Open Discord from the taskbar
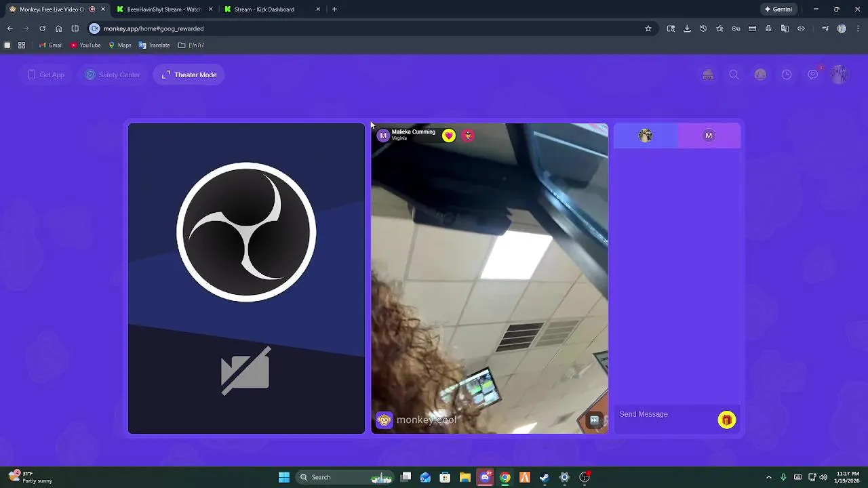The height and width of the screenshot is (488, 868). [x=485, y=477]
